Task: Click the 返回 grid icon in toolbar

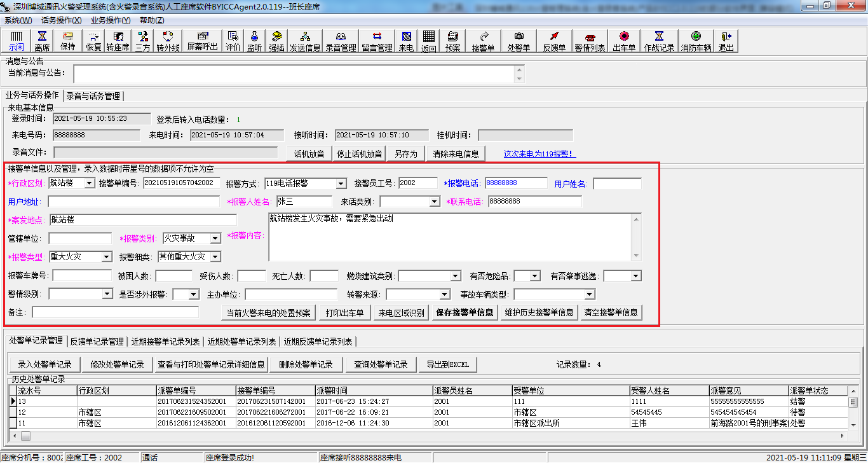Action: click(429, 41)
